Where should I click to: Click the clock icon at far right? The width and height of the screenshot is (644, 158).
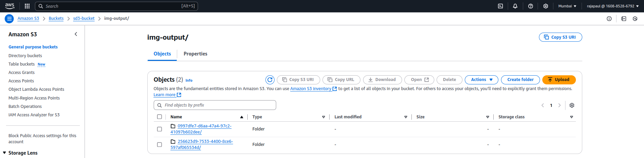pyautogui.click(x=635, y=18)
